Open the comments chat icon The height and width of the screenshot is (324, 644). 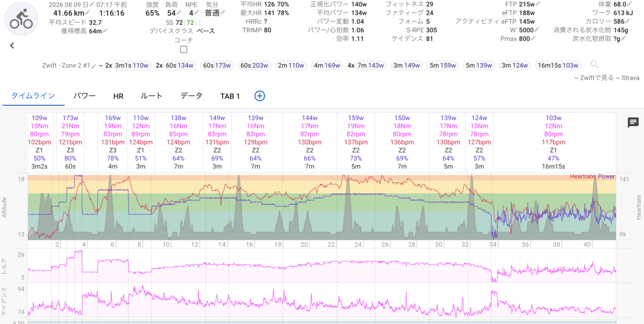coord(633,123)
